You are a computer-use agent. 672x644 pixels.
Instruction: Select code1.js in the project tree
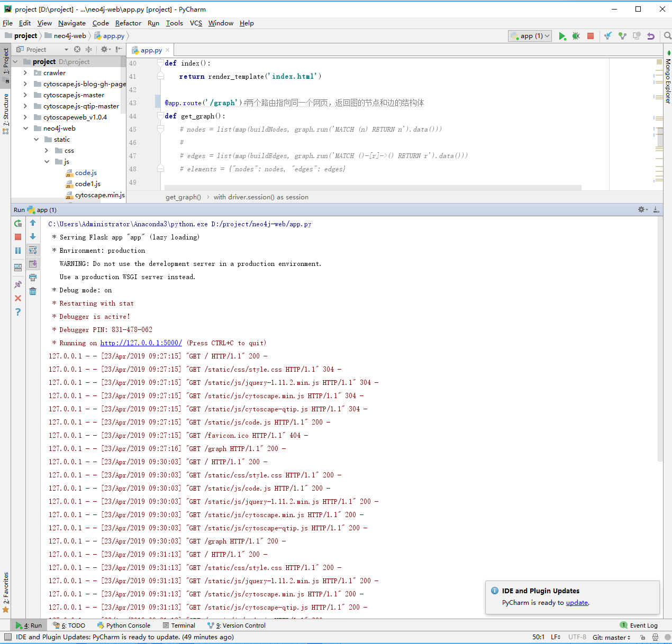(88, 183)
